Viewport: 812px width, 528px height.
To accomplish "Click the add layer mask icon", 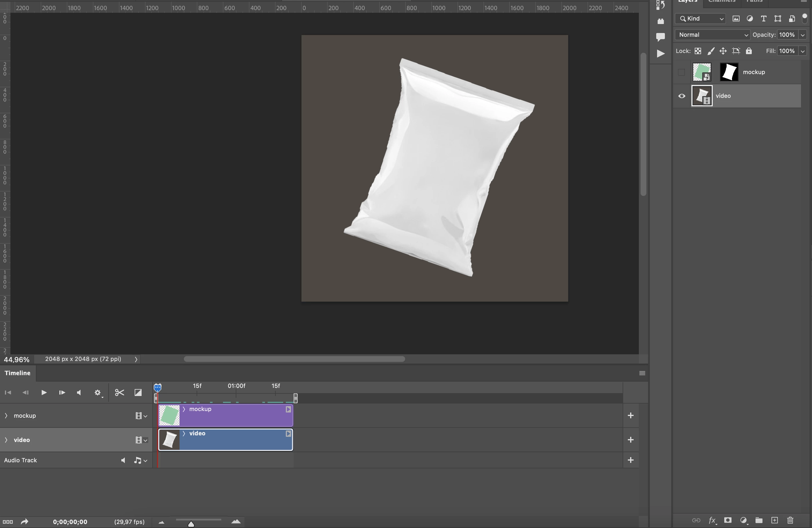I will pos(728,520).
